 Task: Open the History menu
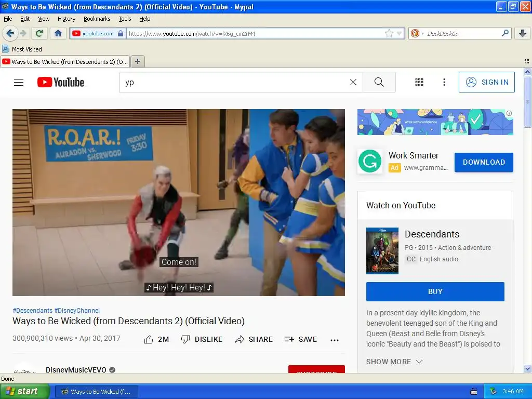(x=66, y=19)
